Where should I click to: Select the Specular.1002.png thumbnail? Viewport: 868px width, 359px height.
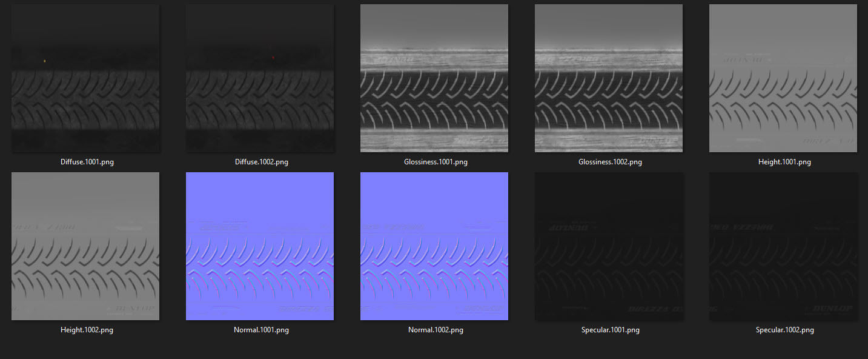pyautogui.click(x=783, y=246)
